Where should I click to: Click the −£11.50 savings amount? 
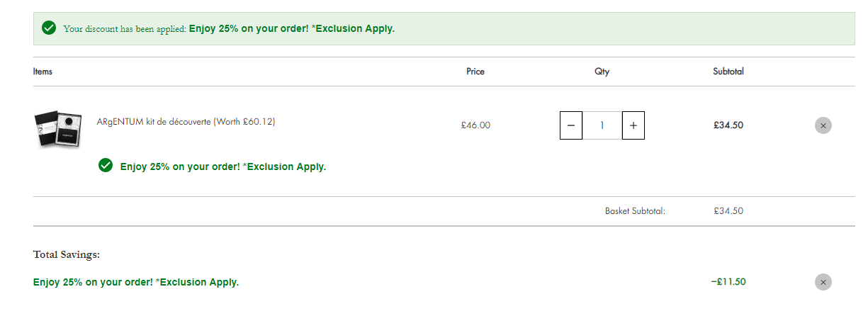pyautogui.click(x=728, y=282)
